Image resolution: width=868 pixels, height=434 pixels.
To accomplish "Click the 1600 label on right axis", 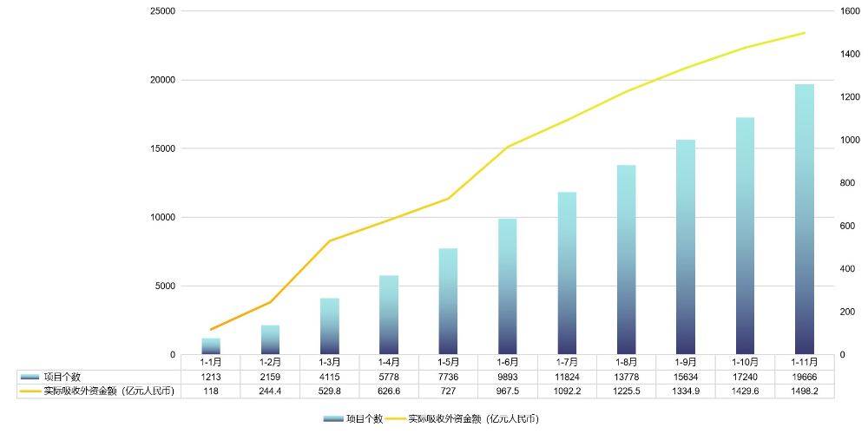I will click(x=850, y=11).
